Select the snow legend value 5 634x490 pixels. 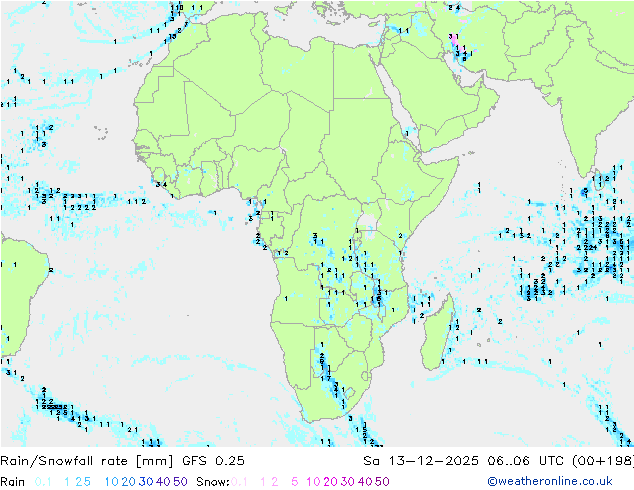pyautogui.click(x=295, y=482)
